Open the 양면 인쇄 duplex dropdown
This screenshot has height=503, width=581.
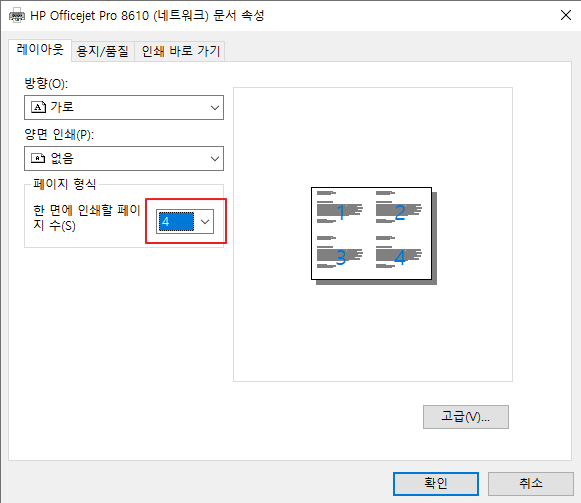click(x=124, y=159)
